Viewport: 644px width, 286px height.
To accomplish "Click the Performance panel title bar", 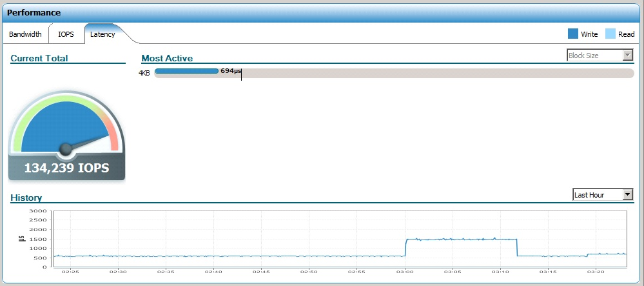I will pos(322,13).
